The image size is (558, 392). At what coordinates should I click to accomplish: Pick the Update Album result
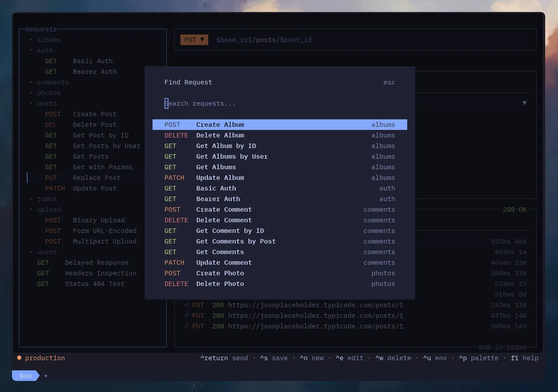(x=279, y=178)
